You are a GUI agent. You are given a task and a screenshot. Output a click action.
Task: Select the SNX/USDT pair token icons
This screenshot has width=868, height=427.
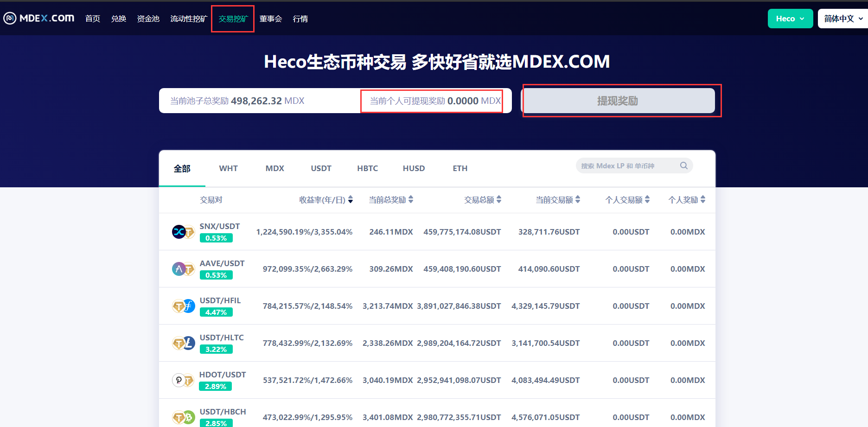(183, 232)
